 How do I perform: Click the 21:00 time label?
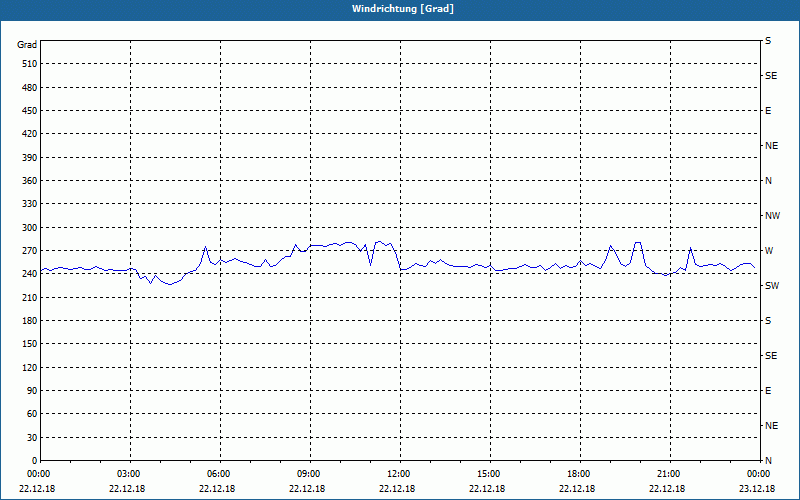click(668, 474)
